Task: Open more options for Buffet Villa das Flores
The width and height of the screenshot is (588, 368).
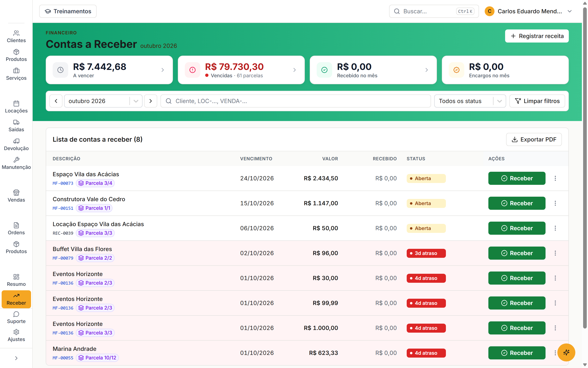Action: pyautogui.click(x=555, y=253)
